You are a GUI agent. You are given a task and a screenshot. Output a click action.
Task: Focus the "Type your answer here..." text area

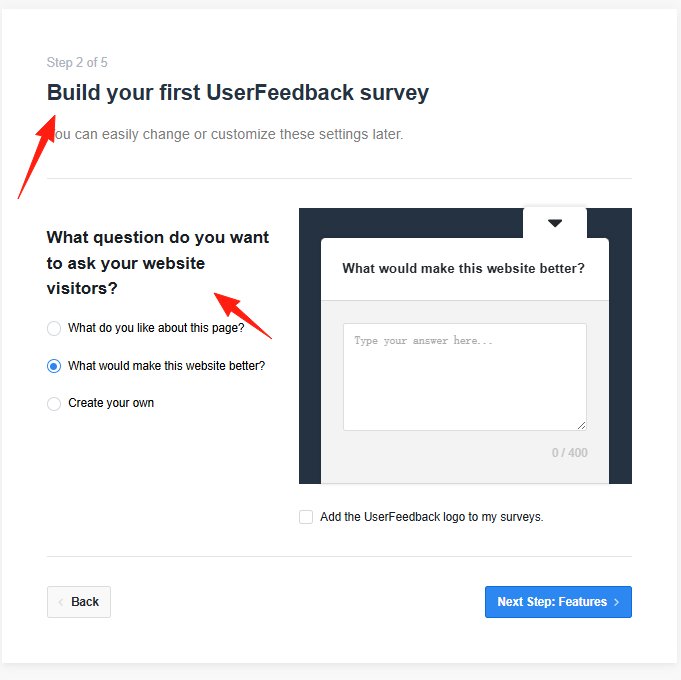pos(464,376)
